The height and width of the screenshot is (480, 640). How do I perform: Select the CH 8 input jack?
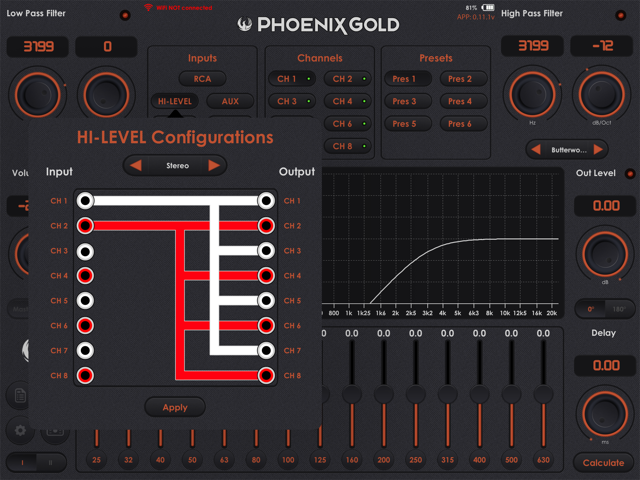[x=85, y=376]
